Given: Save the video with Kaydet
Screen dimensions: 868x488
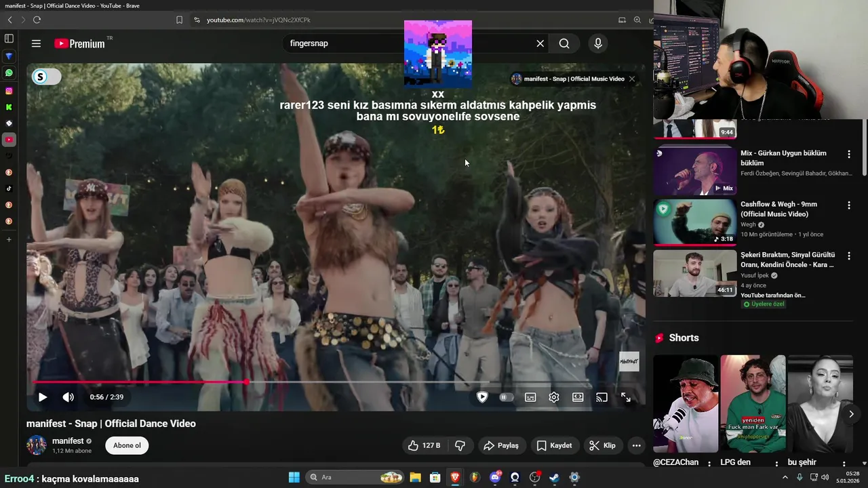Looking at the screenshot, I should 555,445.
